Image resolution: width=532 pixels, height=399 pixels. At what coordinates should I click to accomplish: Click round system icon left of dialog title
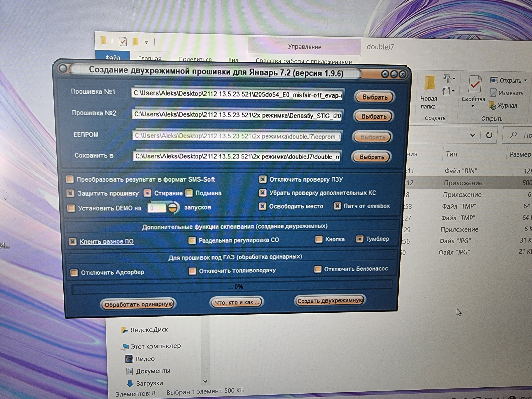[63, 69]
